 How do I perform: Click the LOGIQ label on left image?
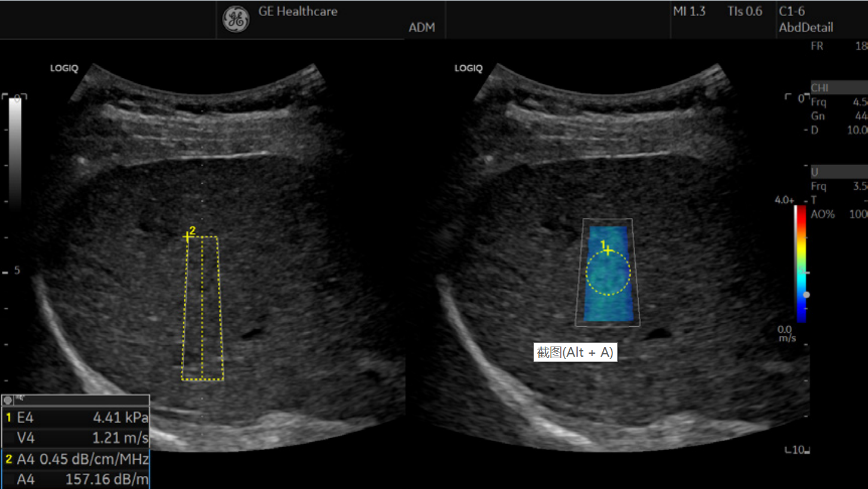63,69
